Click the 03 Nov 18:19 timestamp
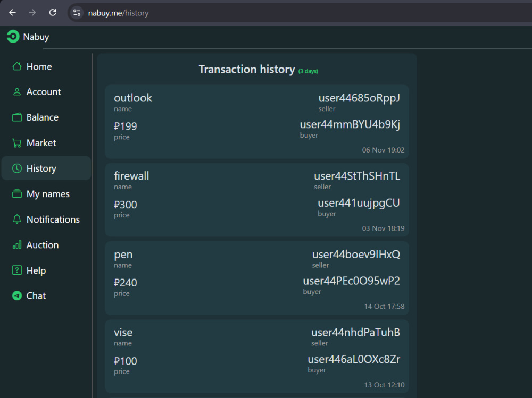532x398 pixels. click(383, 228)
